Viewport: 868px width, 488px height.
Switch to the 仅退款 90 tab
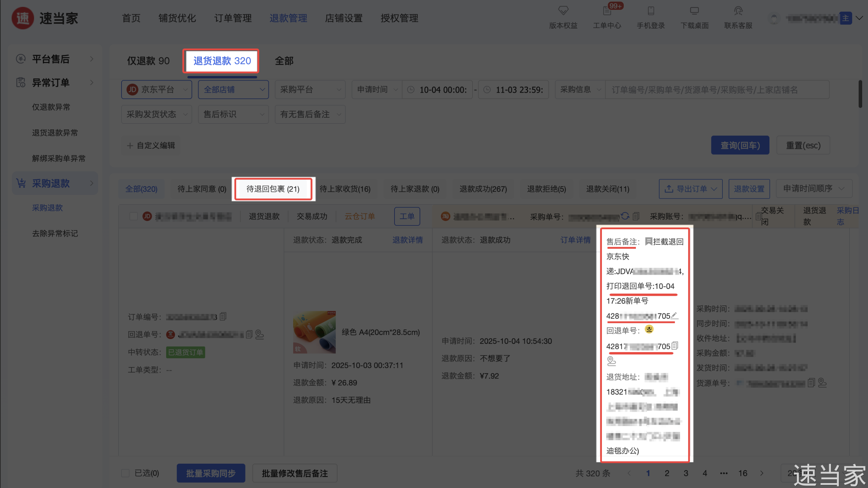(x=148, y=61)
